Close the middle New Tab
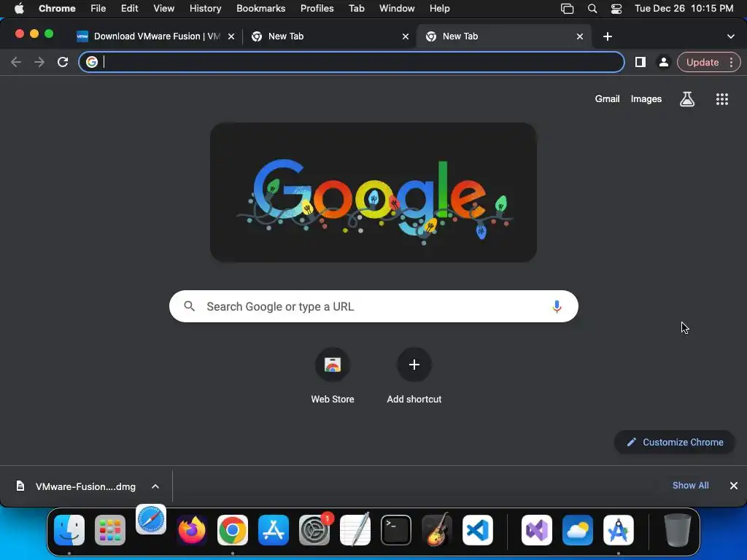Viewport: 747px width, 560px height. (406, 36)
